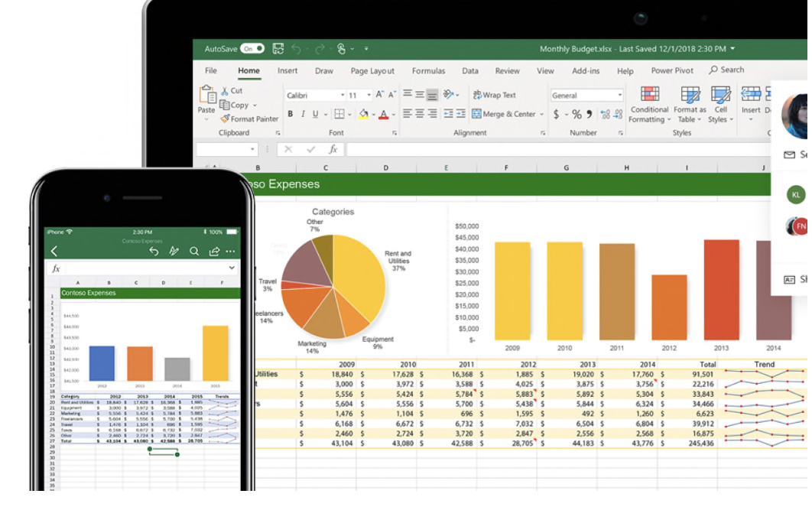
Task: Click the Decrease Font Size icon
Action: (x=392, y=94)
